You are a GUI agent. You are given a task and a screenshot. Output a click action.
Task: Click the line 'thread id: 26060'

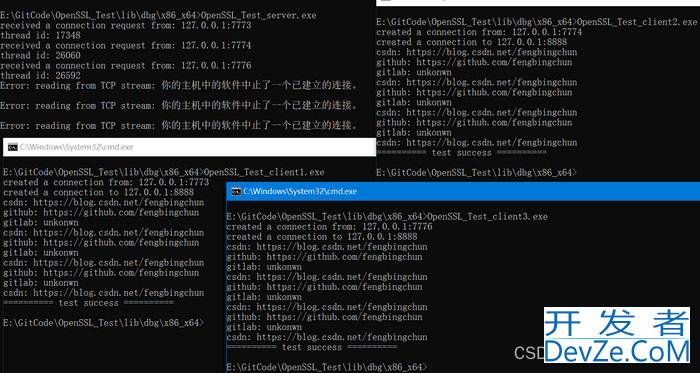[x=40, y=55]
